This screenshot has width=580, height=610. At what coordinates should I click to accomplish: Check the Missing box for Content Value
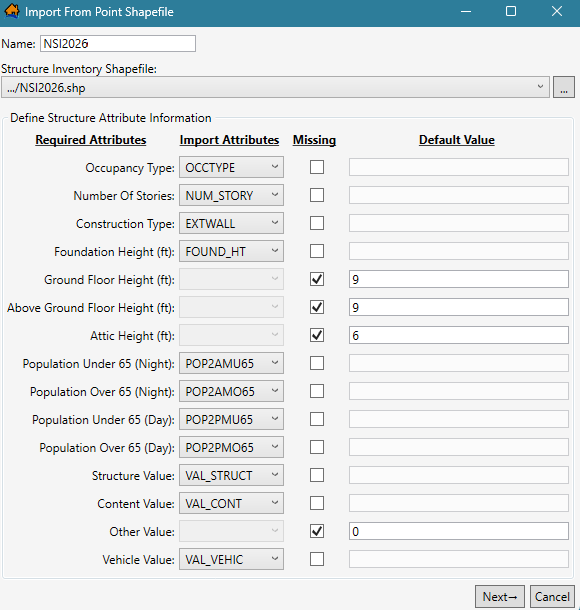317,503
